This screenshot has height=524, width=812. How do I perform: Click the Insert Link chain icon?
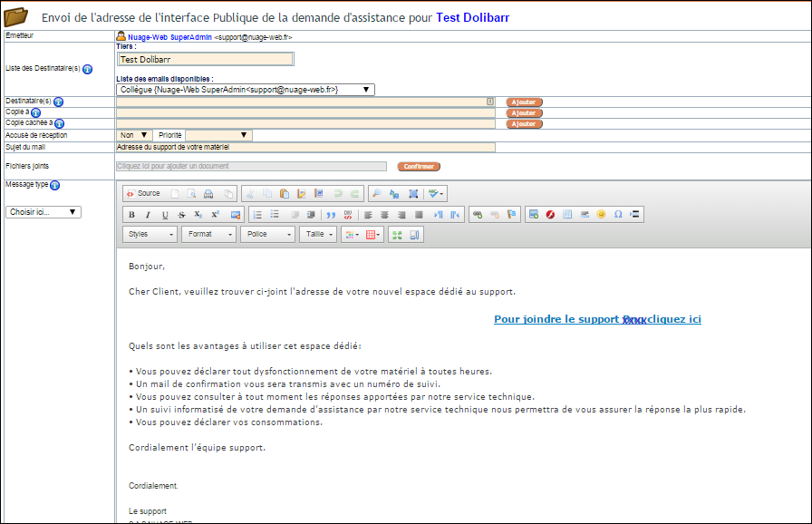point(478,214)
